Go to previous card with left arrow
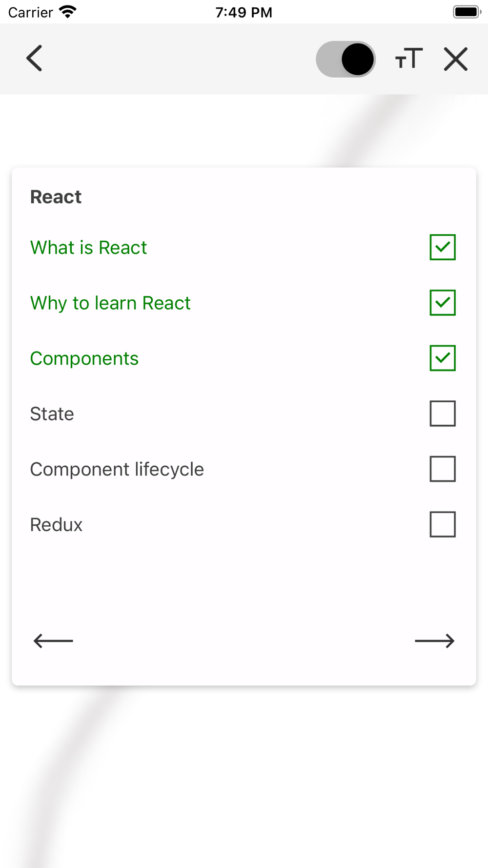Viewport: 488px width, 868px height. pos(53,641)
